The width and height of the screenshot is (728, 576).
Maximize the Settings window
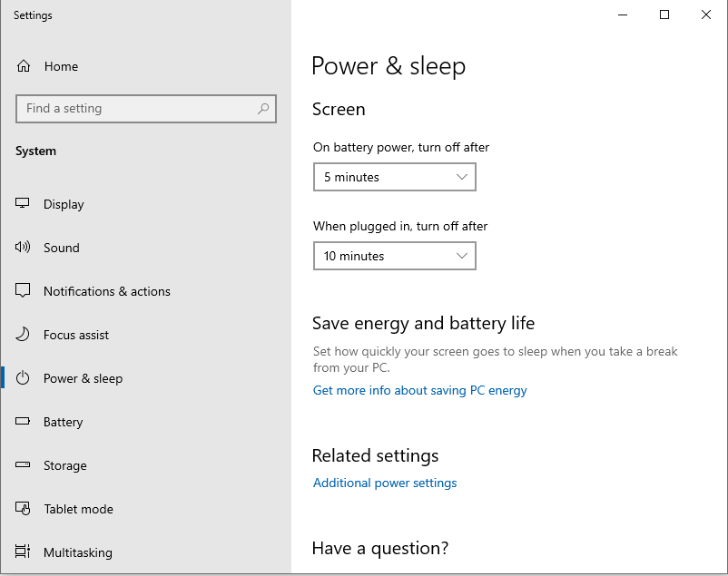[x=664, y=15]
